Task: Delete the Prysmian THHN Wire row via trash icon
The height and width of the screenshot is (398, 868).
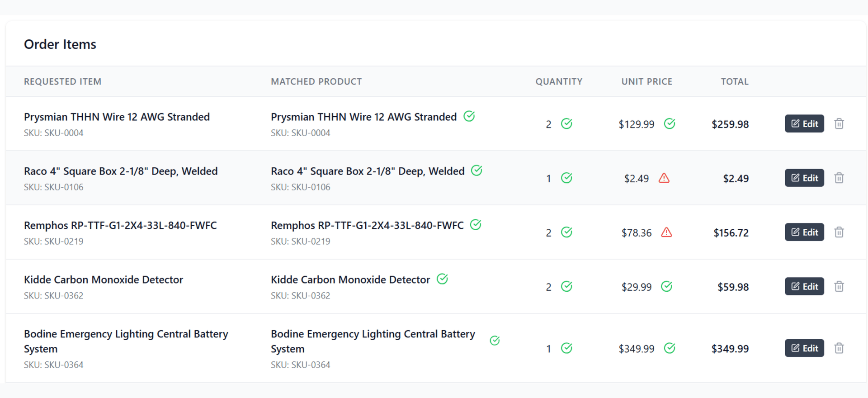Action: click(839, 123)
